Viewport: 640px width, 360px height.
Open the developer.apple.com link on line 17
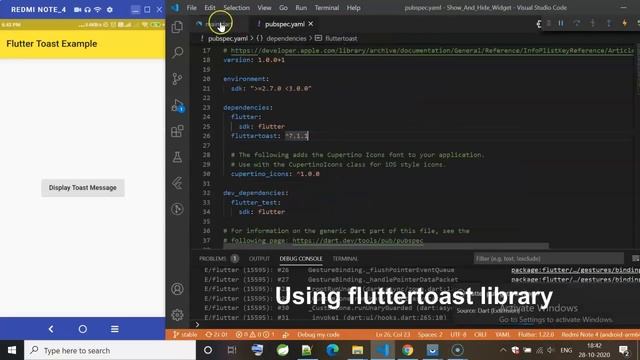[x=432, y=51]
